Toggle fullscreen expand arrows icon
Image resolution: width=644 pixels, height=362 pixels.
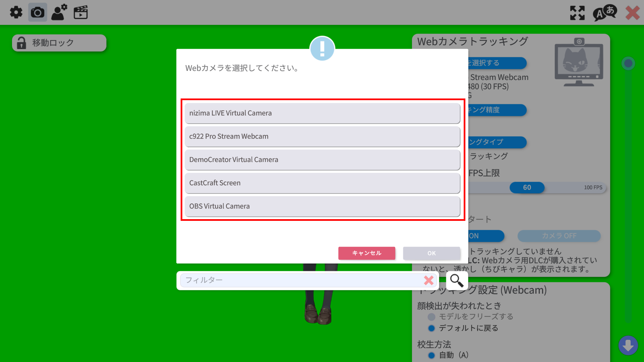pos(577,13)
